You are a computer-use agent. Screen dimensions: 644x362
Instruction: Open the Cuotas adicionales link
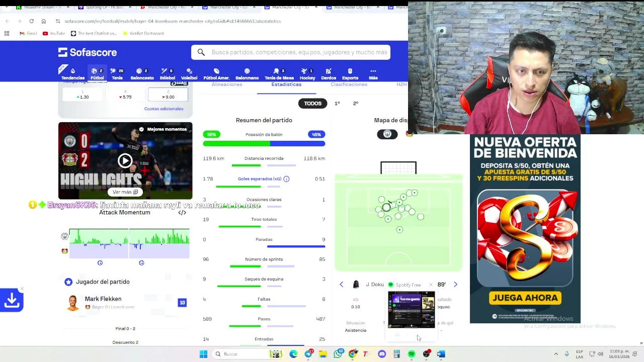point(164,109)
